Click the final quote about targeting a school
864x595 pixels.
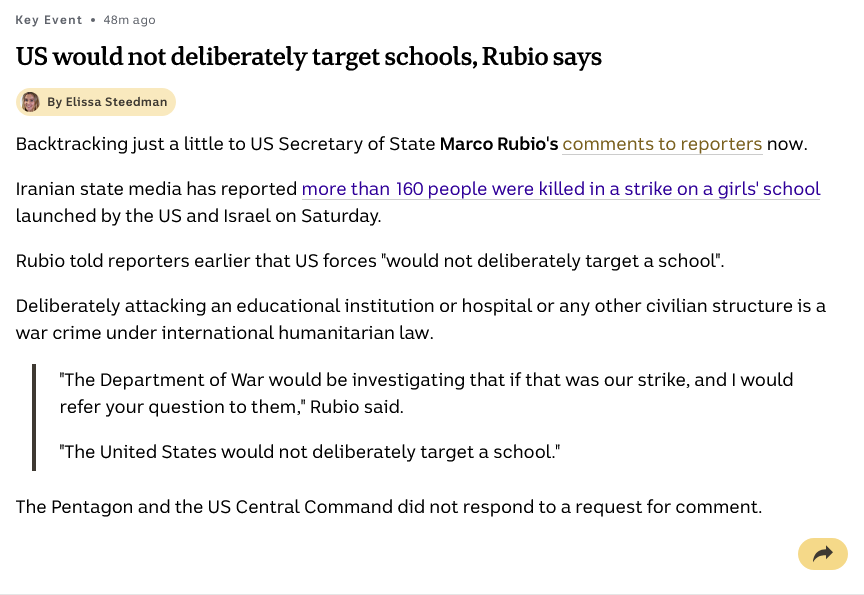click(310, 452)
